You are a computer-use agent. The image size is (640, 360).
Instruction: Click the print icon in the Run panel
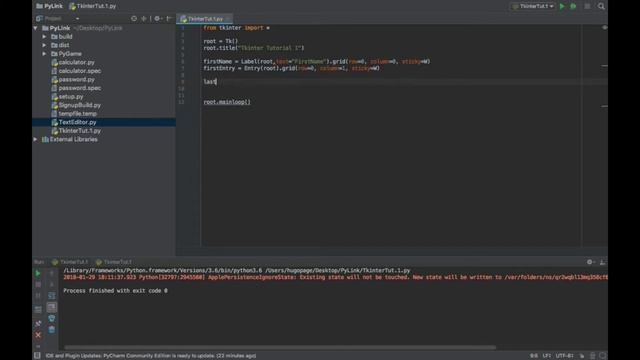(x=51, y=318)
